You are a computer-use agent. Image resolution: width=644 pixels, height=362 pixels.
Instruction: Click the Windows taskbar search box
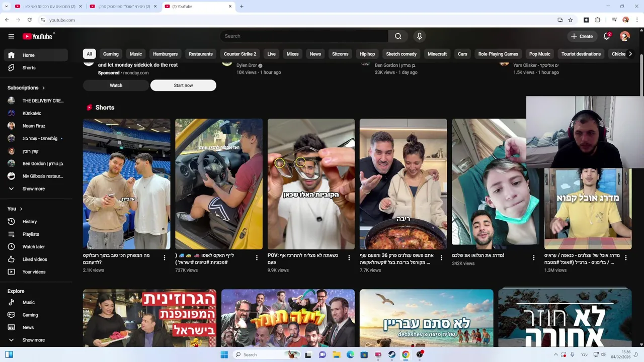[x=267, y=354]
